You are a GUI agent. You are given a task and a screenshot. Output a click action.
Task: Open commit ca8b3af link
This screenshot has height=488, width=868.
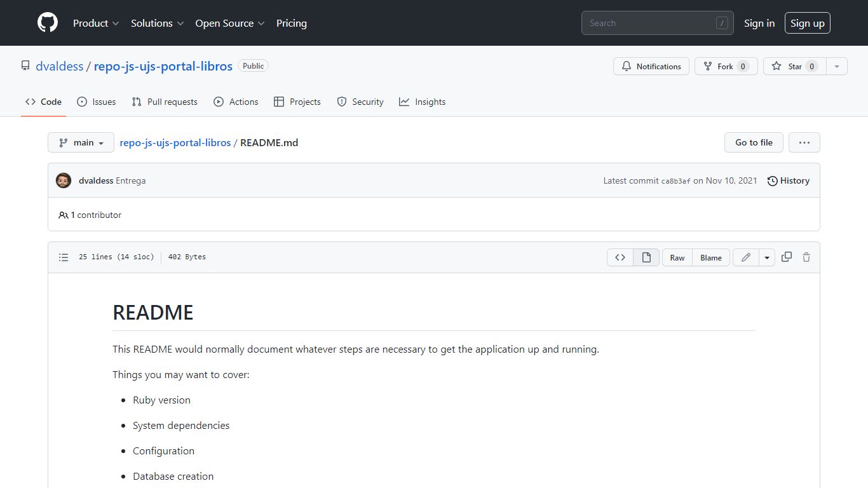pos(676,181)
